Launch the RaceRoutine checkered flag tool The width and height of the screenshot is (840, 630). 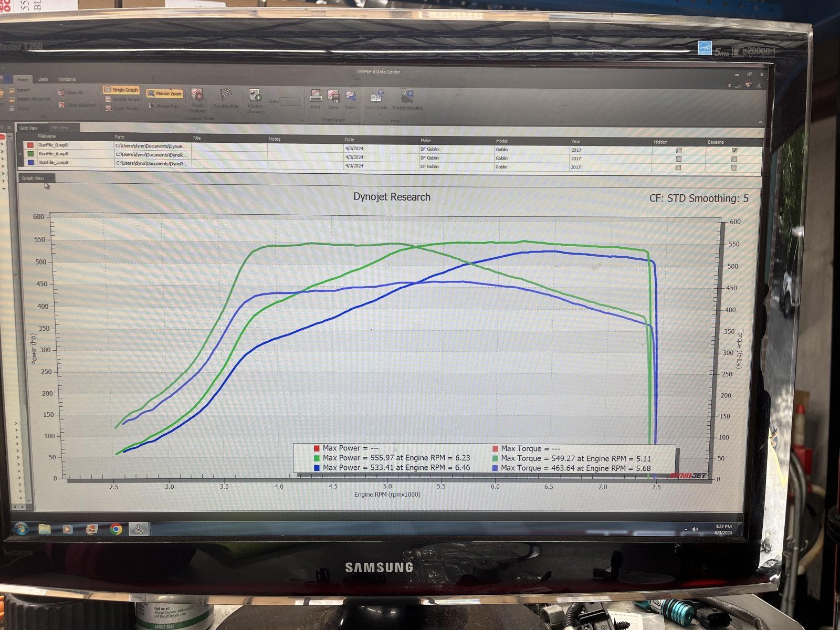point(225,98)
